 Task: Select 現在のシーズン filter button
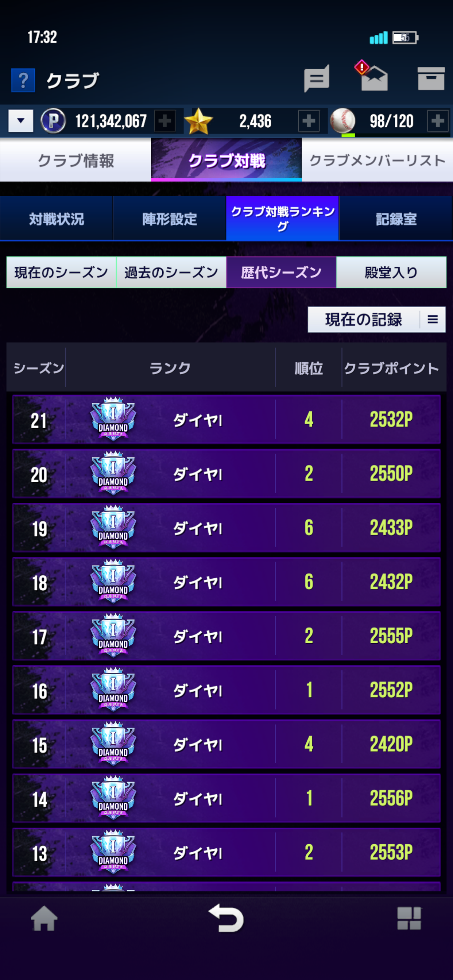point(61,272)
